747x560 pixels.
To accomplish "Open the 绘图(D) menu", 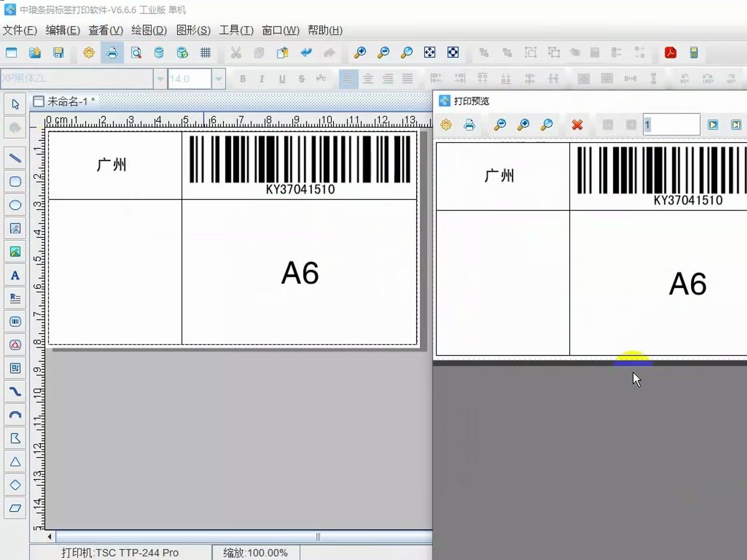I will (149, 30).
